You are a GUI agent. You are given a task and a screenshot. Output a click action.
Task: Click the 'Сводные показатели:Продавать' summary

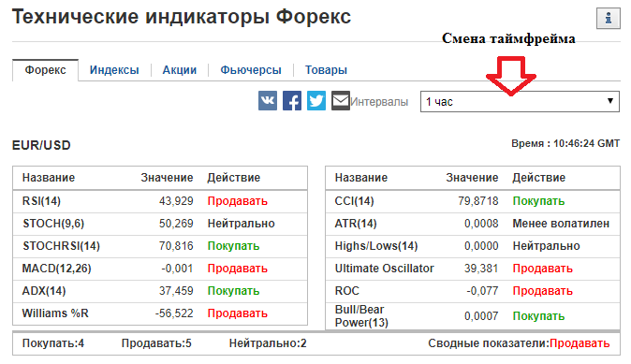click(519, 343)
